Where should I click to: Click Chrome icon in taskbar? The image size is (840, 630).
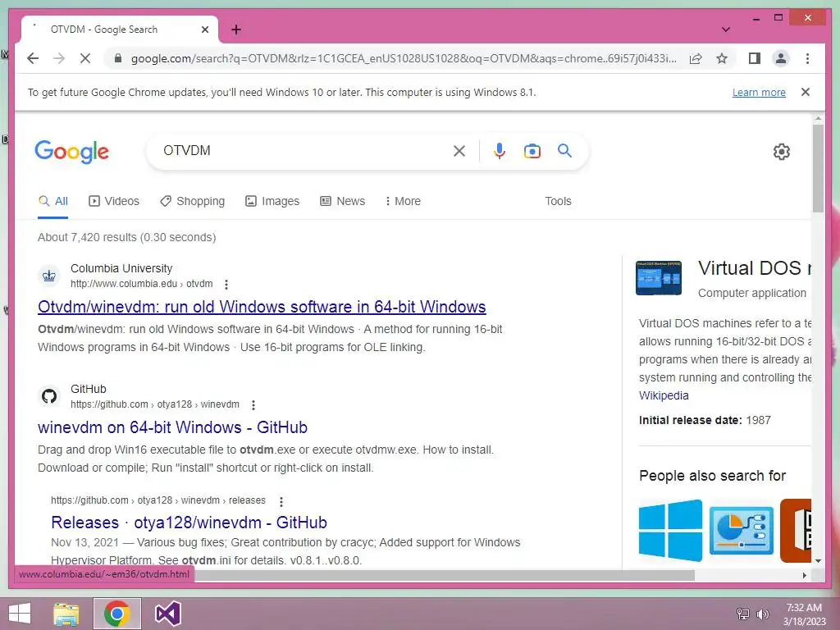pyautogui.click(x=116, y=614)
